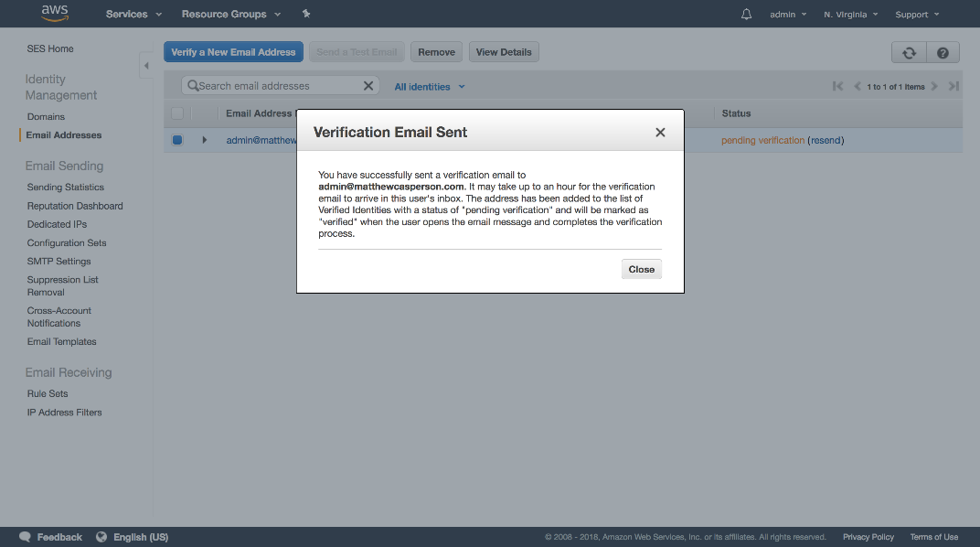This screenshot has width=980, height=547.
Task: Click the search email addresses field
Action: coord(274,86)
